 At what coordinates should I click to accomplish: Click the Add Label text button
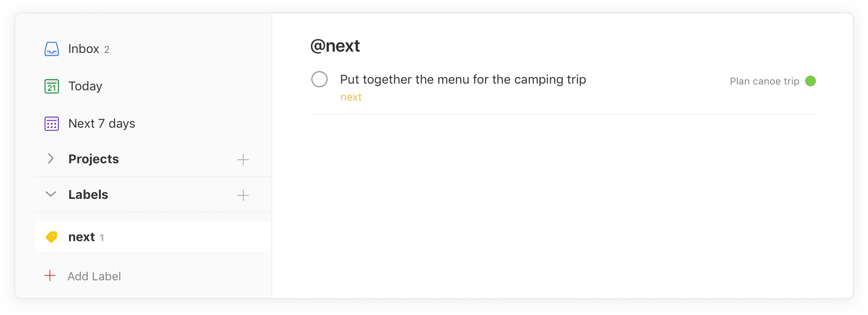click(x=94, y=276)
